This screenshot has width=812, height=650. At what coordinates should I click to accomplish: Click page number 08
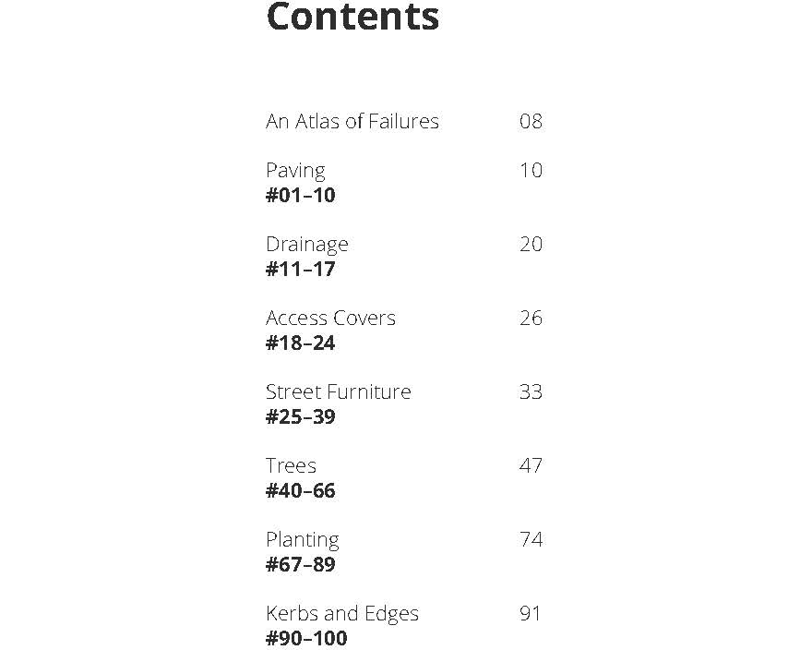coord(531,121)
